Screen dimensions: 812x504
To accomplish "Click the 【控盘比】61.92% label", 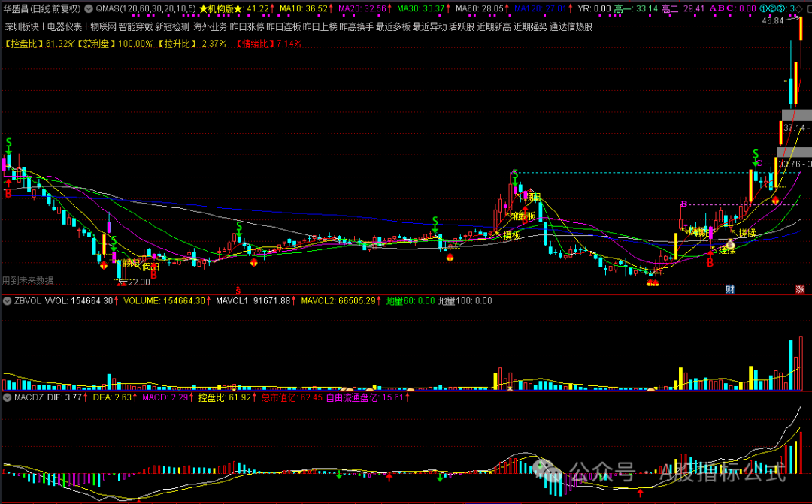I will pos(39,44).
